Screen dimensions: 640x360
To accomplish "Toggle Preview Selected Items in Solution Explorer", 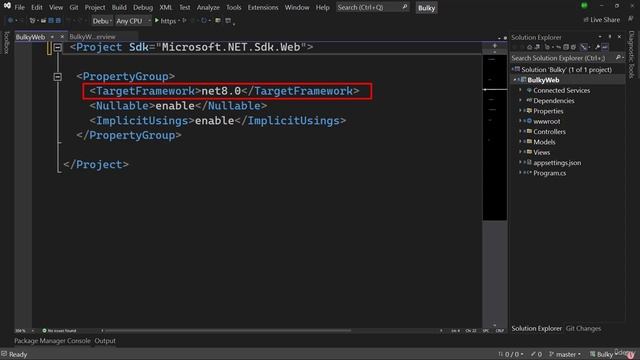I will 605,47.
